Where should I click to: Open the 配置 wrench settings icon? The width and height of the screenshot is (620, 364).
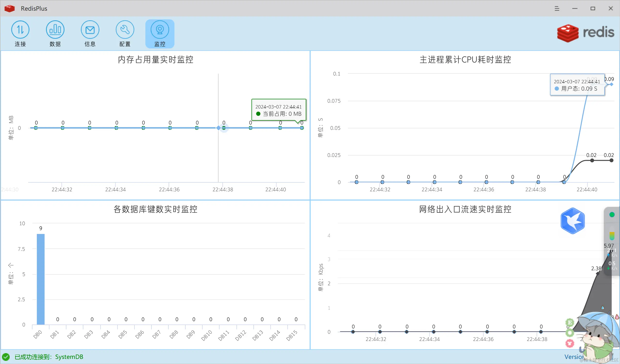tap(125, 30)
